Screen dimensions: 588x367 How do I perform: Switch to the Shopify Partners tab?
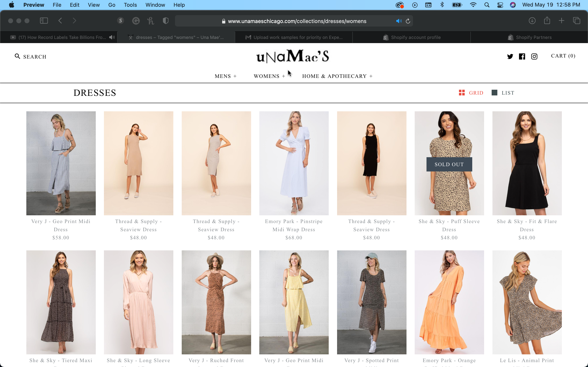[530, 37]
